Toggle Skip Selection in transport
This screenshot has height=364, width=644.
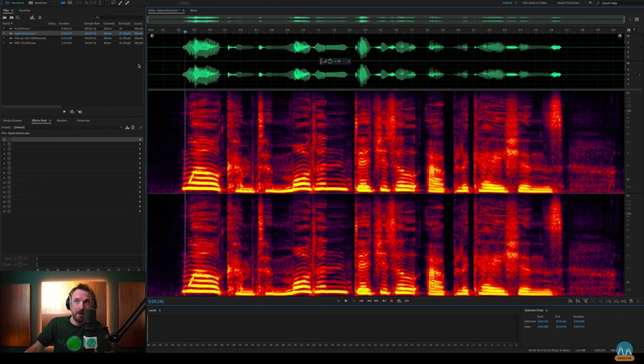(x=407, y=301)
